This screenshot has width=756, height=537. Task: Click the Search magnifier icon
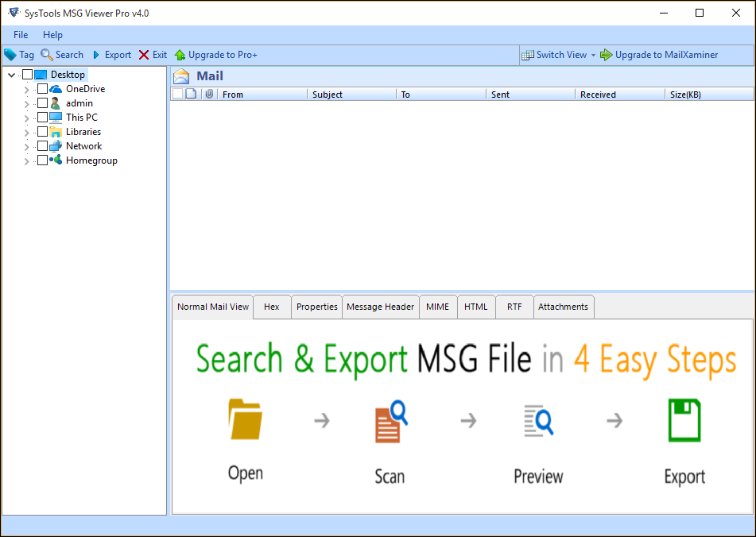(x=47, y=55)
